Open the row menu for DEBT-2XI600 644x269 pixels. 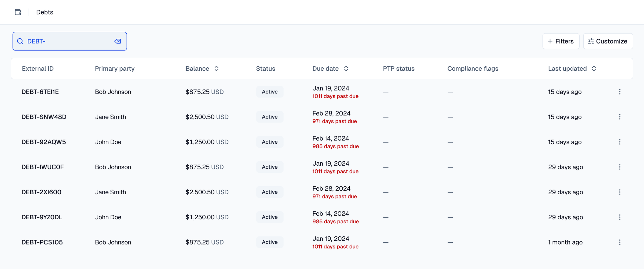[620, 192]
